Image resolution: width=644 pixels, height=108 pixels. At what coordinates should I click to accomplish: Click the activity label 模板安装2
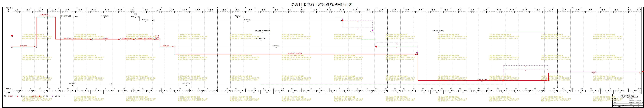pyautogui.click(x=237, y=16)
